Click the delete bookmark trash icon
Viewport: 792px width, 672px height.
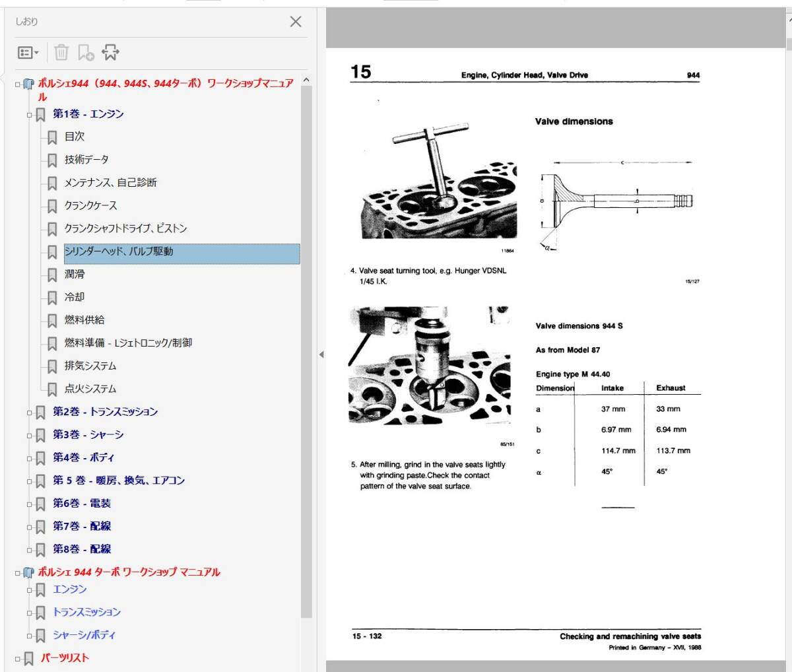pyautogui.click(x=61, y=52)
